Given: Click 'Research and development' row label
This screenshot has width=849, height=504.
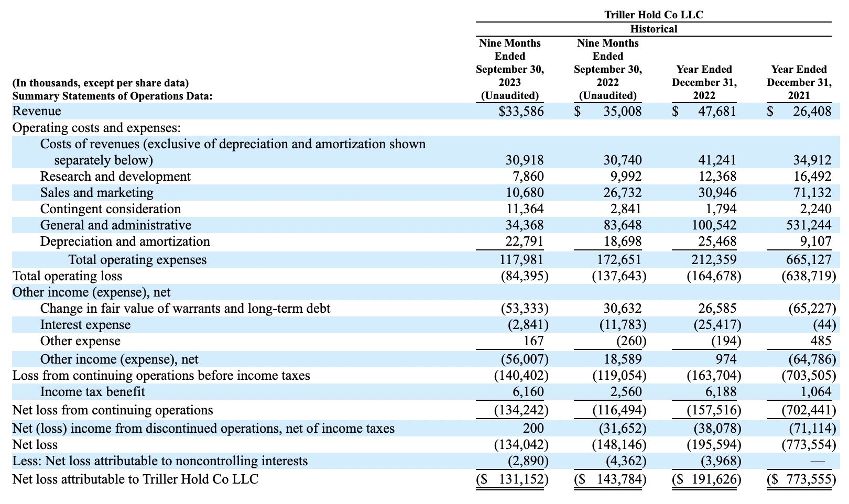Looking at the screenshot, I should [x=115, y=177].
